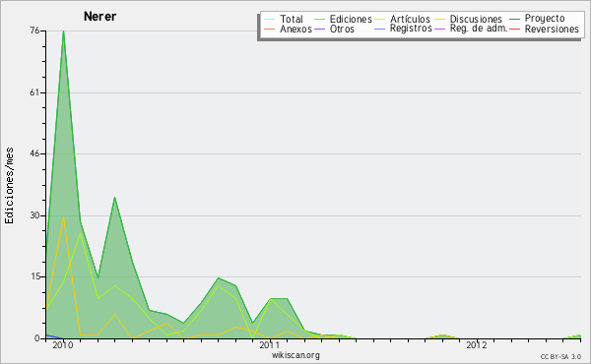Click the Total legend label
The height and width of the screenshot is (364, 591).
[292, 19]
